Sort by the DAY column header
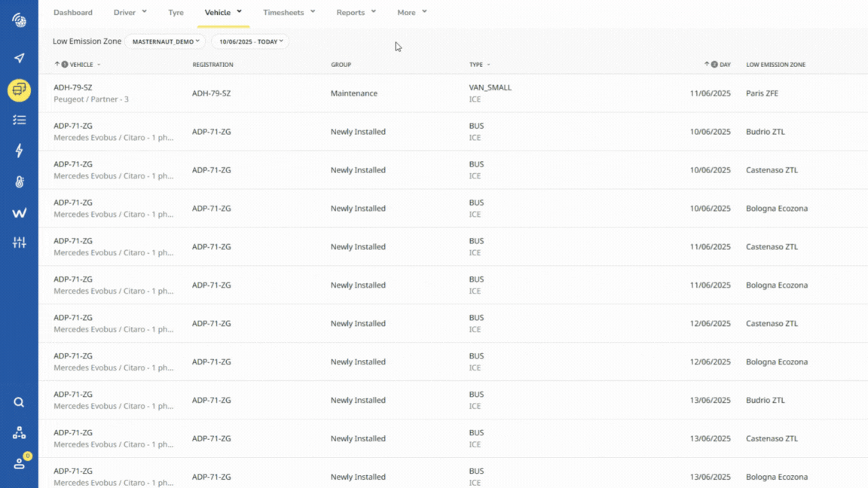 coord(724,65)
